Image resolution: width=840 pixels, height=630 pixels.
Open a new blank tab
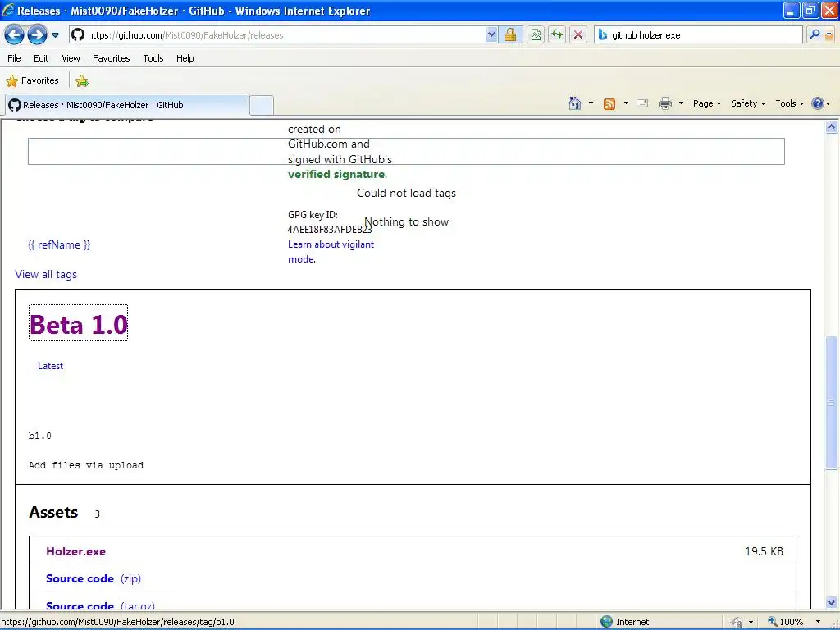pyautogui.click(x=262, y=105)
